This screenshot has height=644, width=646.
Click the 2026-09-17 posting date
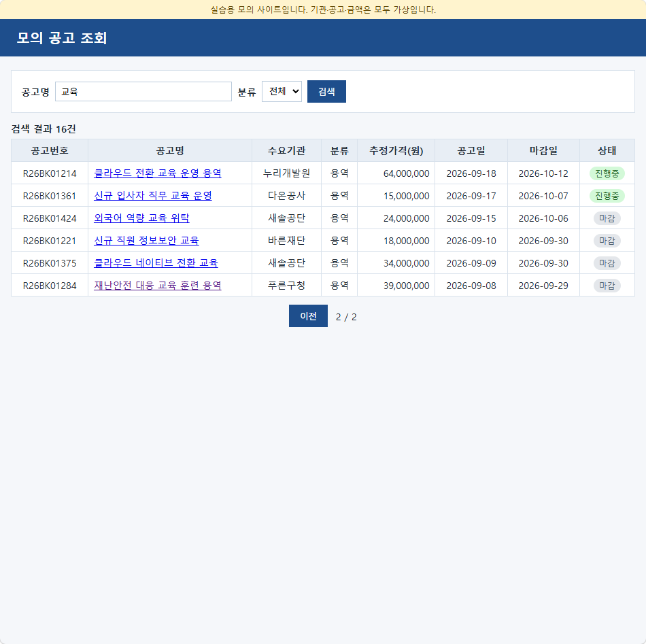pos(471,196)
